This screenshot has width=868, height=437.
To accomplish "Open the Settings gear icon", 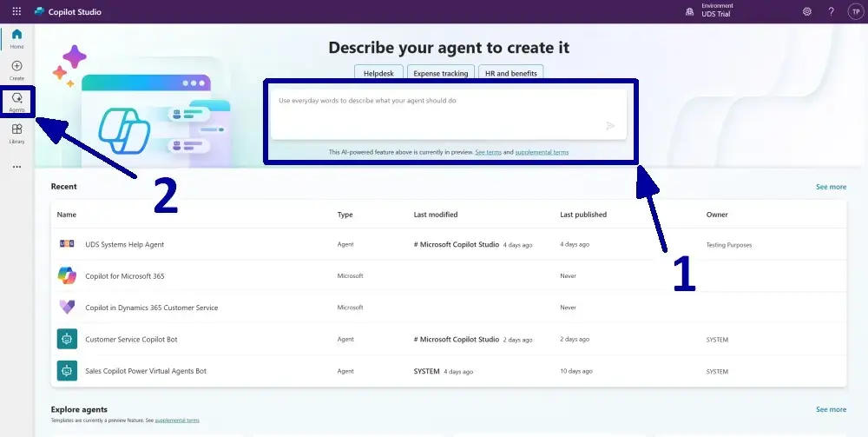I will [x=807, y=11].
